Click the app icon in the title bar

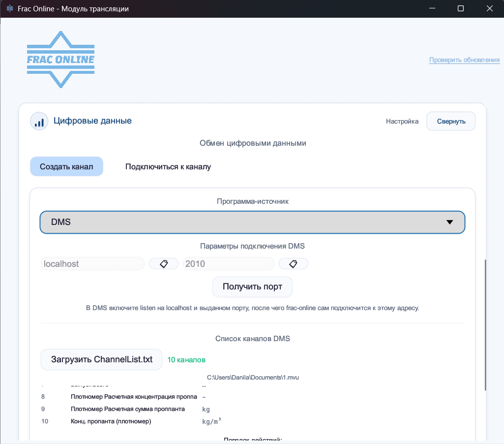tap(9, 9)
